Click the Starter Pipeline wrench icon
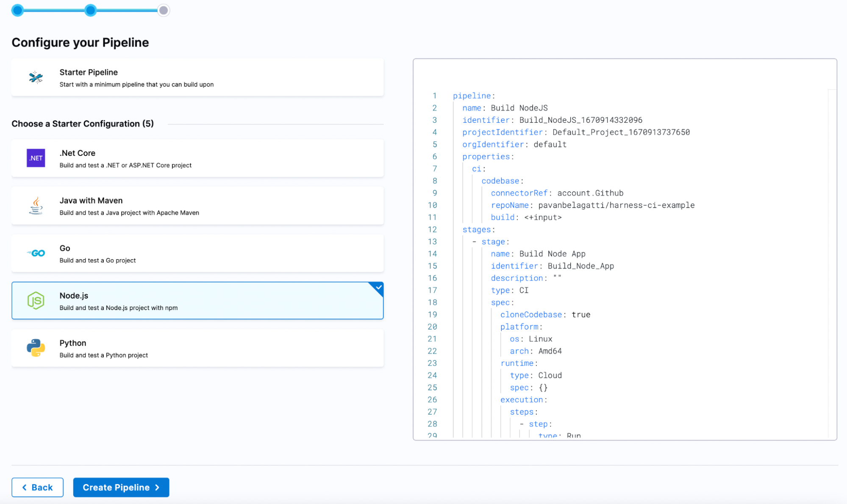 [36, 78]
